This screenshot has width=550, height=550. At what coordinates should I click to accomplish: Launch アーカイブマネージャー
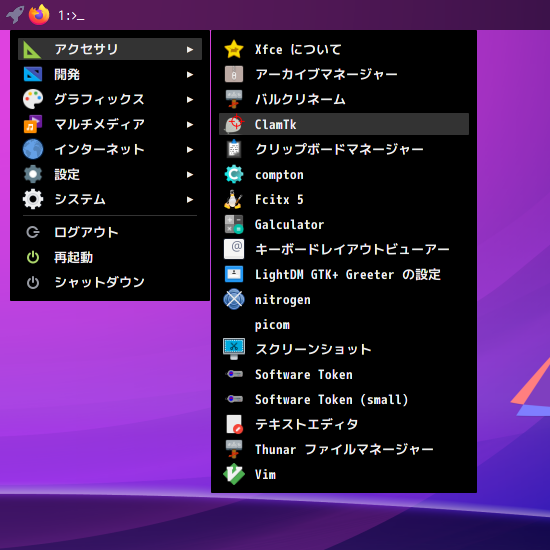[x=344, y=74]
